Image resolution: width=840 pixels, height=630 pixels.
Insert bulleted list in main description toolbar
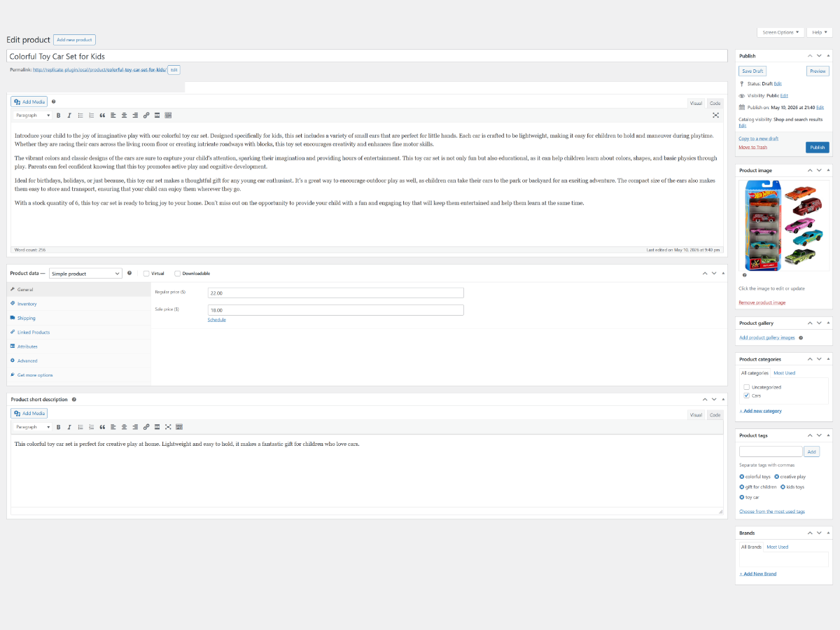[80, 115]
